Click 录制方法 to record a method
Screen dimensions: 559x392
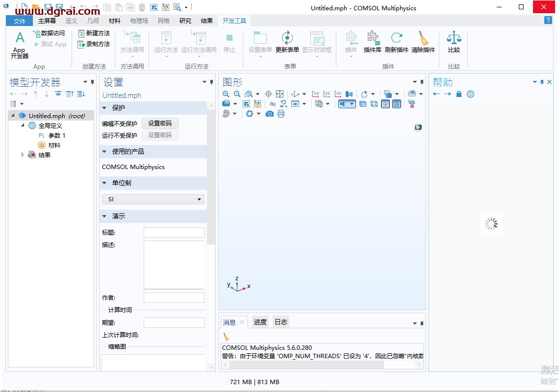point(94,44)
